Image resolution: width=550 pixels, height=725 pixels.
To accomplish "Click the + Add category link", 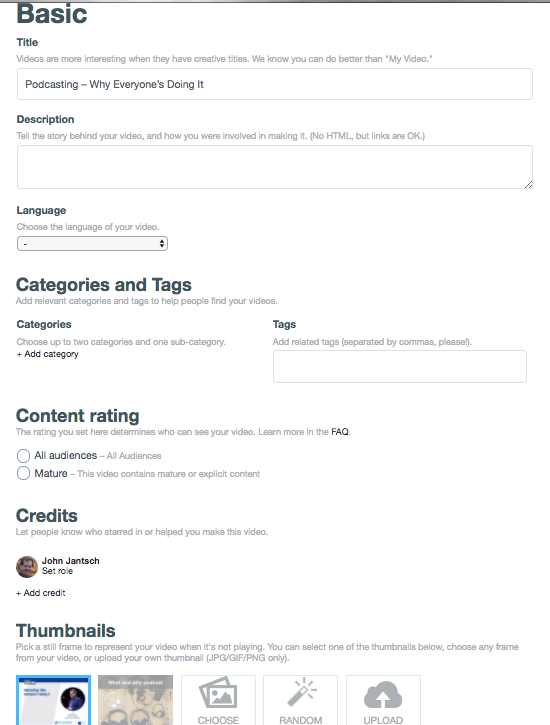I will [x=48, y=354].
